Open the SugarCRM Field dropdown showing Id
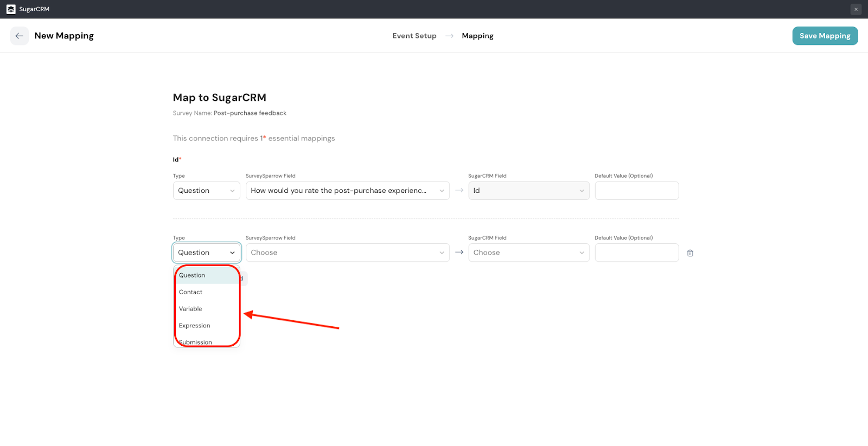Image resolution: width=868 pixels, height=446 pixels. 528,191
